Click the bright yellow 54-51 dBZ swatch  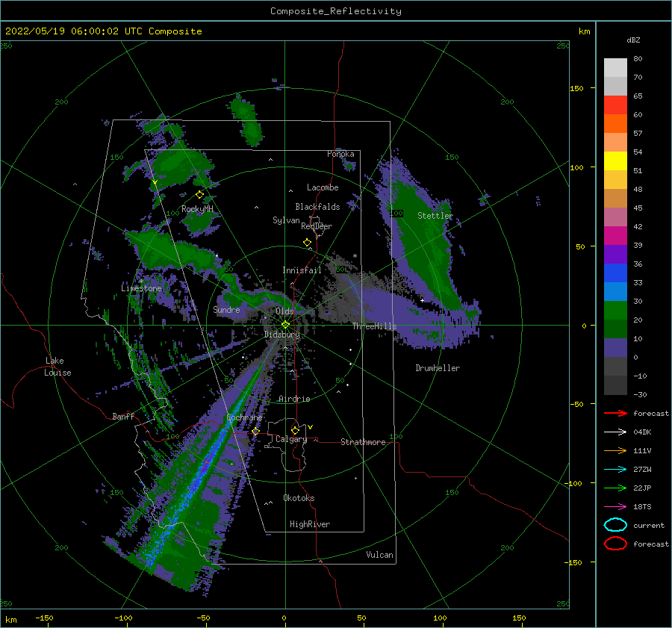coord(615,161)
